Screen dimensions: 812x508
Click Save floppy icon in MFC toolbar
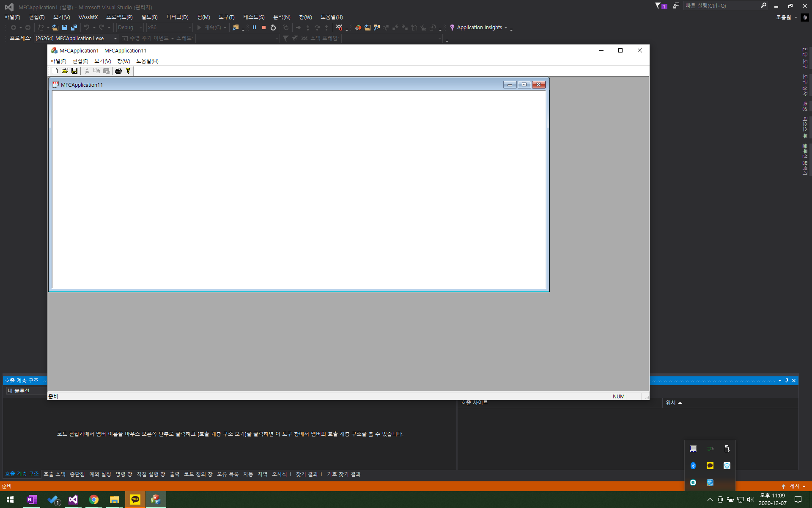point(74,71)
